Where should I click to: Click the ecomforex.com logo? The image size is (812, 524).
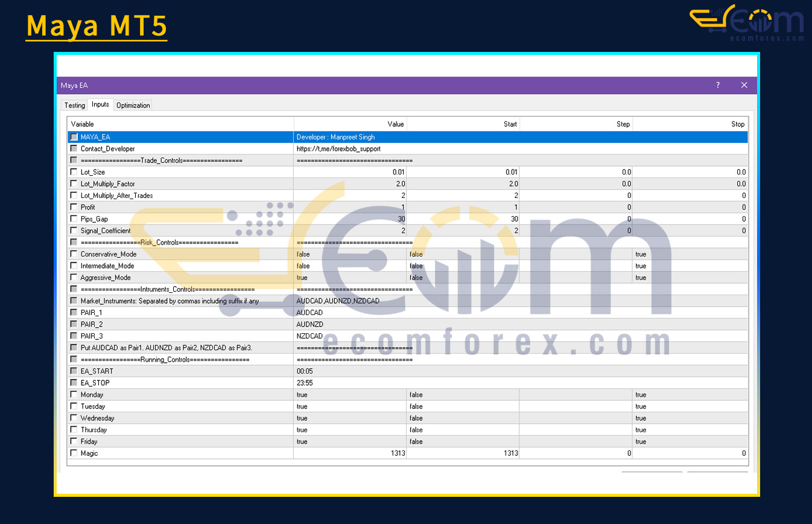pos(747,23)
